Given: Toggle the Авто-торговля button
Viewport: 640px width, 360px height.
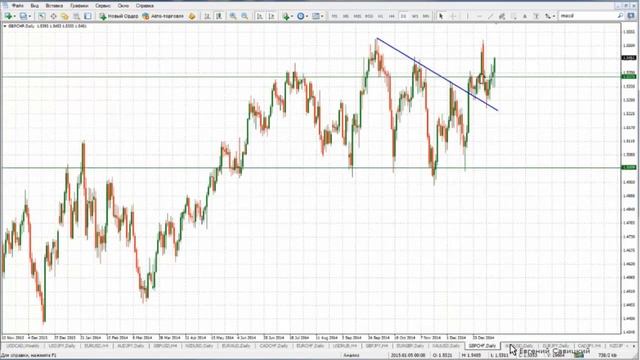Looking at the screenshot, I should 163,16.
